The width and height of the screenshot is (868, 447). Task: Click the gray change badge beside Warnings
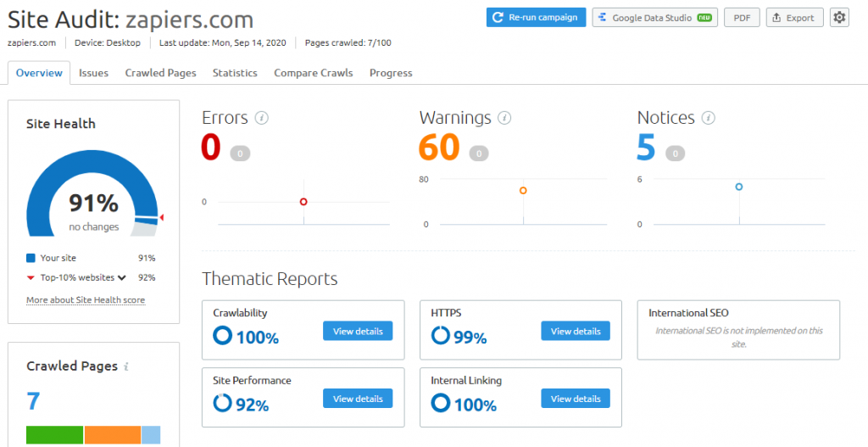(479, 154)
